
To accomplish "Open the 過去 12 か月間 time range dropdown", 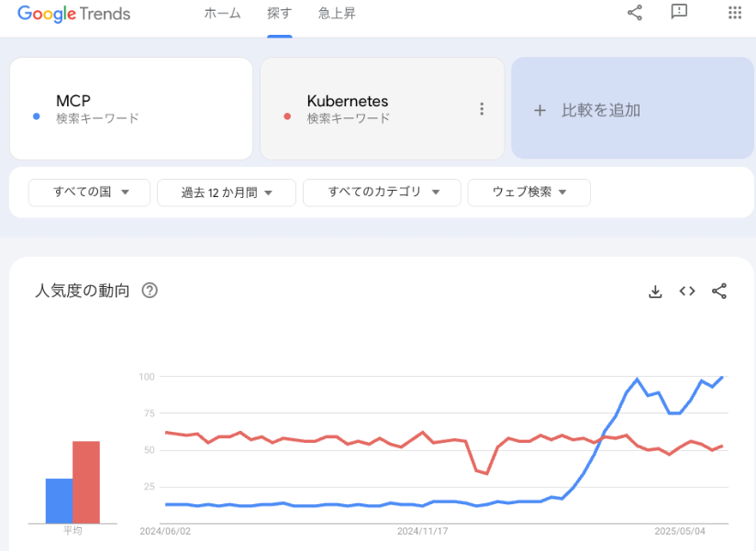I will (x=227, y=193).
